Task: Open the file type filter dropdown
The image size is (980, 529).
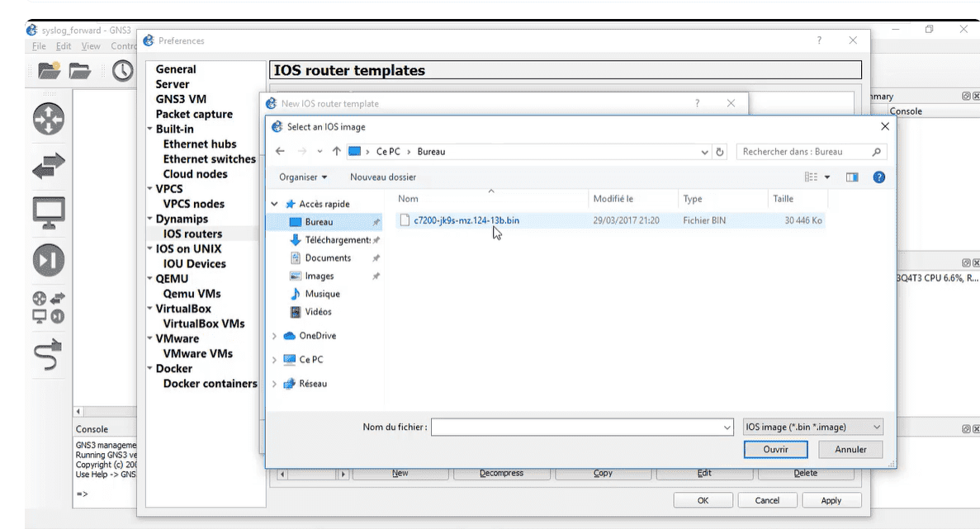Action: pos(812,427)
